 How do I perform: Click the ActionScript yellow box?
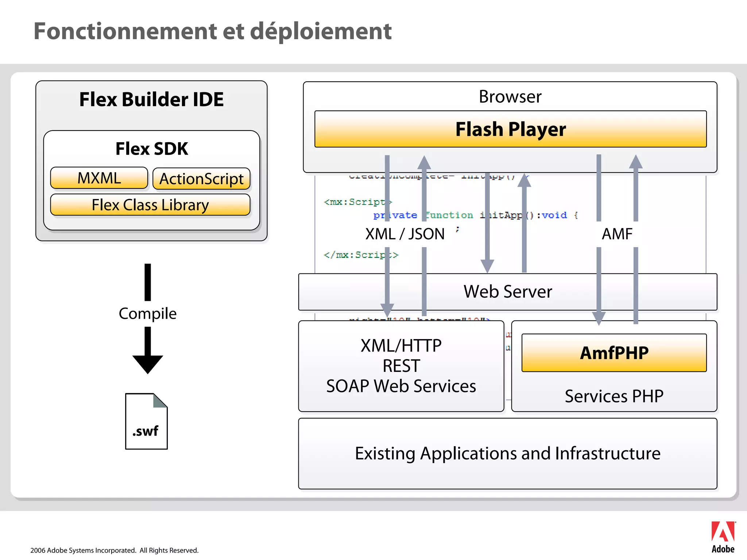coord(201,179)
